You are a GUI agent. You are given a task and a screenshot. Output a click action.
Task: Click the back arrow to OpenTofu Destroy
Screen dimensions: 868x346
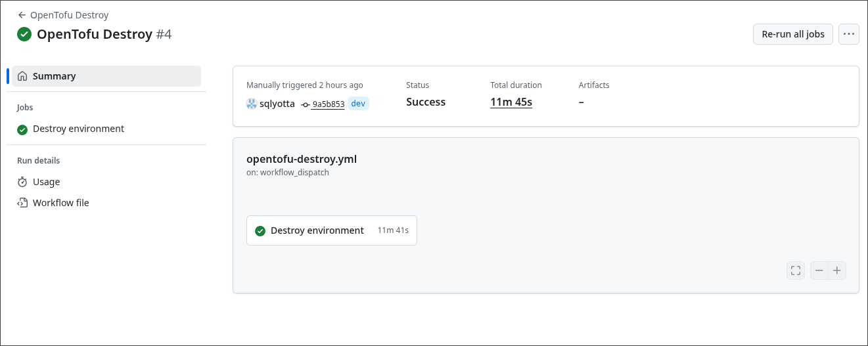tap(22, 15)
